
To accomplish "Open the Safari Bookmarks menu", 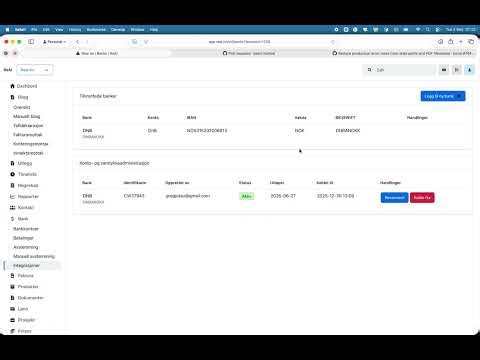I will [x=96, y=29].
